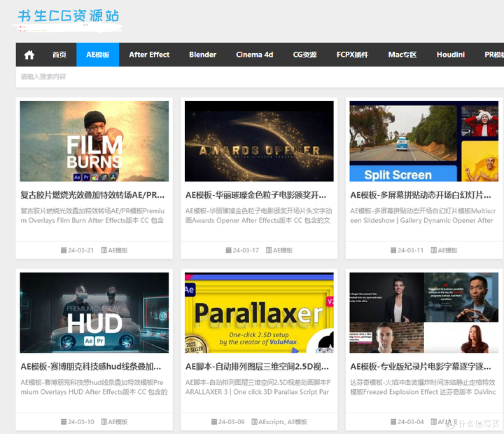Click category icon in Awards Opener card footer
The width and height of the screenshot is (504, 434).
[x=269, y=250]
